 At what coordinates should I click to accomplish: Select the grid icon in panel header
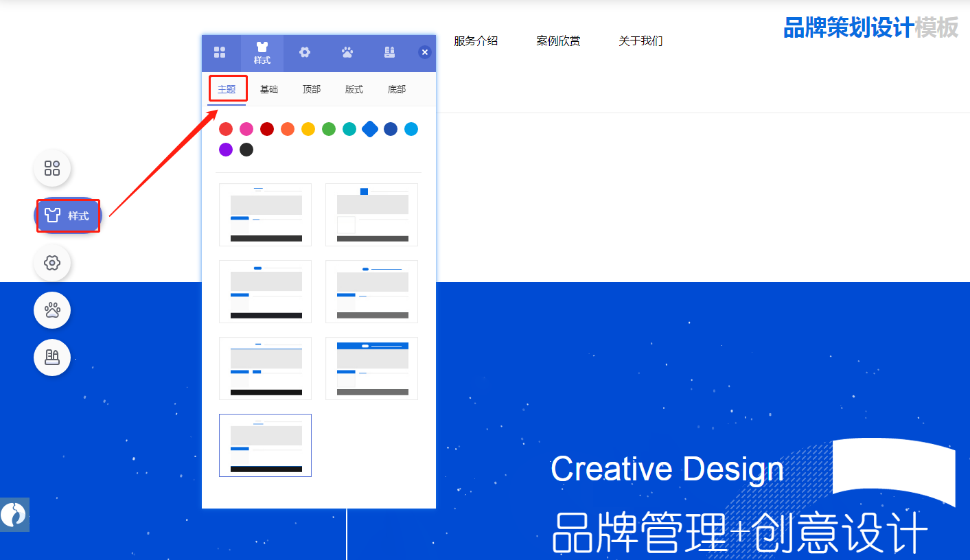coord(220,53)
